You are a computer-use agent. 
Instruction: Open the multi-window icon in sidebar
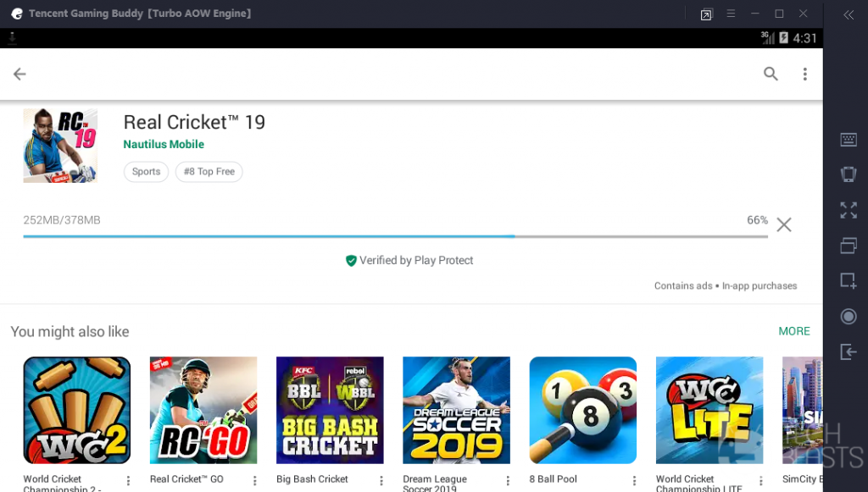848,245
